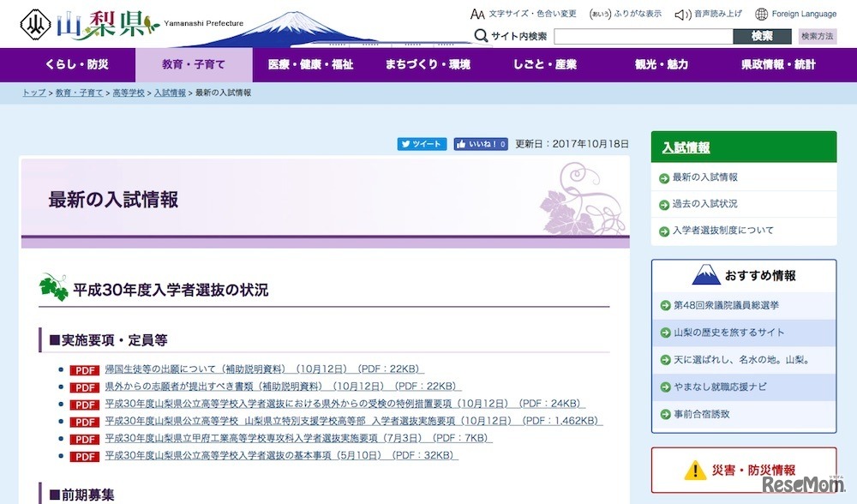The width and height of the screenshot is (857, 504).
Task: Open Foreign Language globe option
Action: click(x=795, y=14)
